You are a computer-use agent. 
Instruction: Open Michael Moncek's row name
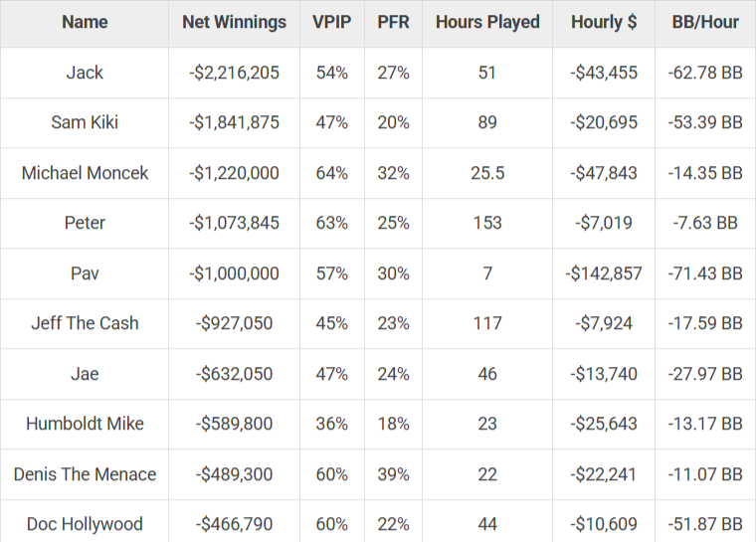pyautogui.click(x=85, y=173)
